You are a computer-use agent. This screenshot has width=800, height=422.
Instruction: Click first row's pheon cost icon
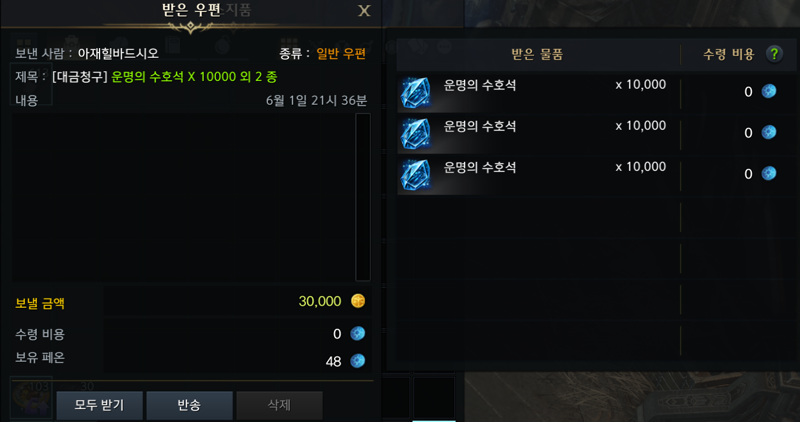click(769, 91)
